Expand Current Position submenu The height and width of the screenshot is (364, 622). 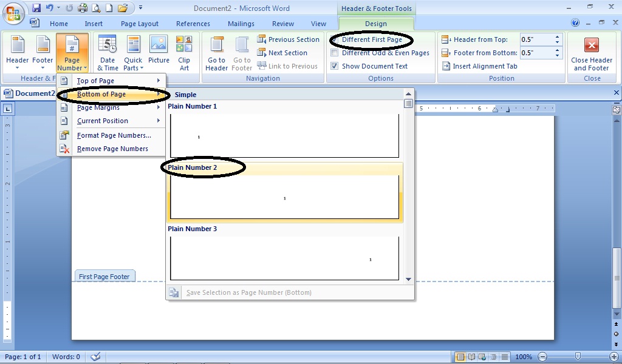111,121
